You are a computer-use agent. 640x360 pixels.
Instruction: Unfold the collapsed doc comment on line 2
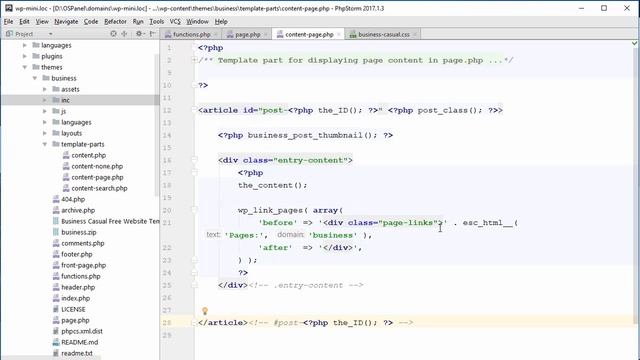tap(194, 60)
